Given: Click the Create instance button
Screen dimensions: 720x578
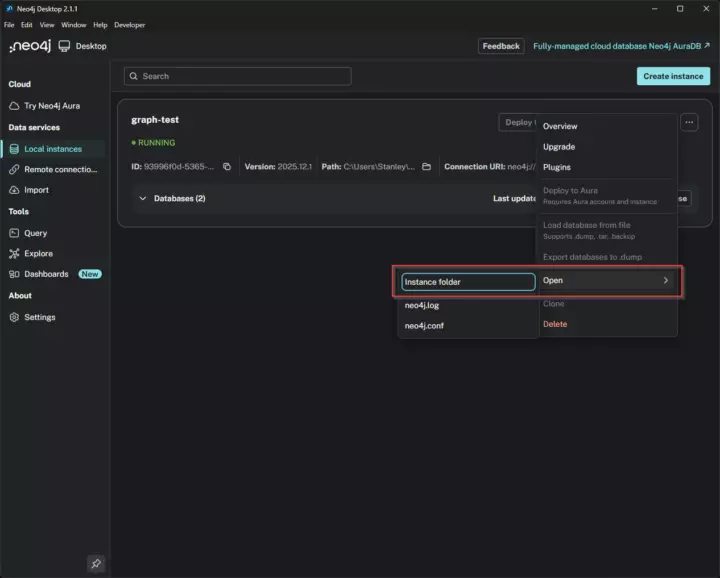Looking at the screenshot, I should (x=673, y=76).
